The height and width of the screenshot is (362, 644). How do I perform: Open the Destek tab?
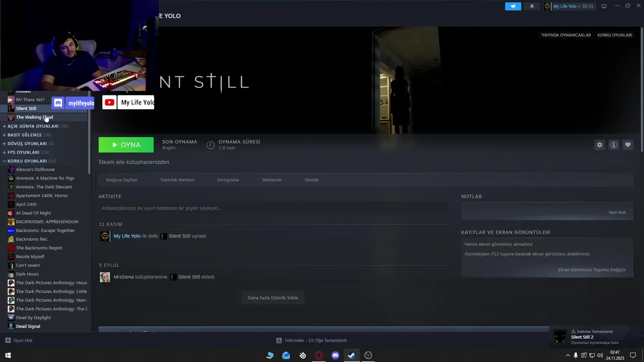[311, 180]
